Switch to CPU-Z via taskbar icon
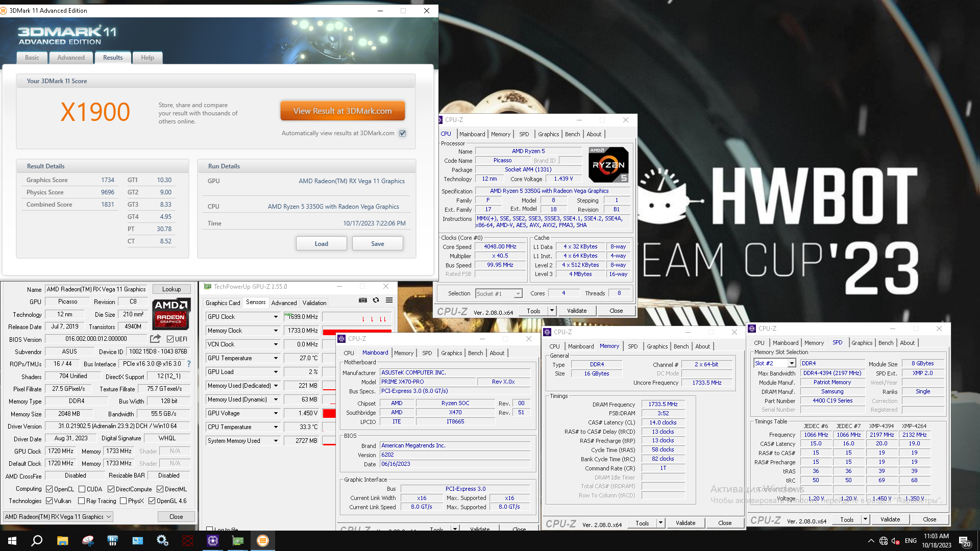This screenshot has width=980, height=551. click(213, 541)
